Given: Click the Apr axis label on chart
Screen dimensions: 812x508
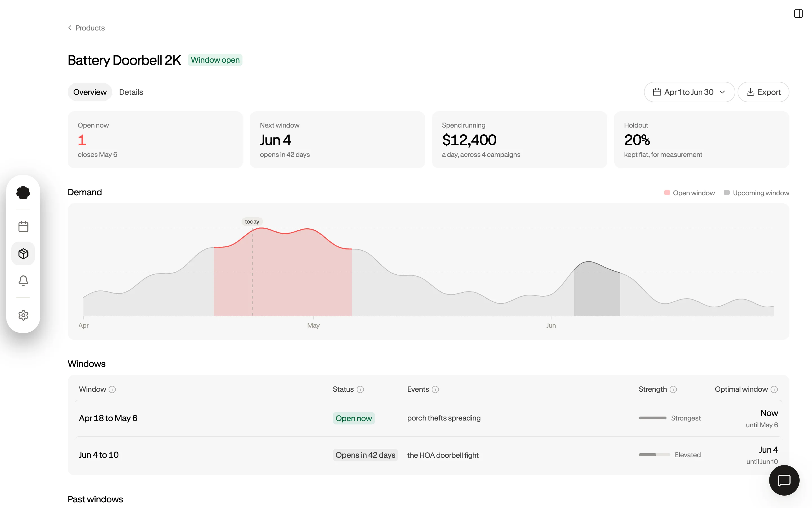Looking at the screenshot, I should pyautogui.click(x=83, y=325).
